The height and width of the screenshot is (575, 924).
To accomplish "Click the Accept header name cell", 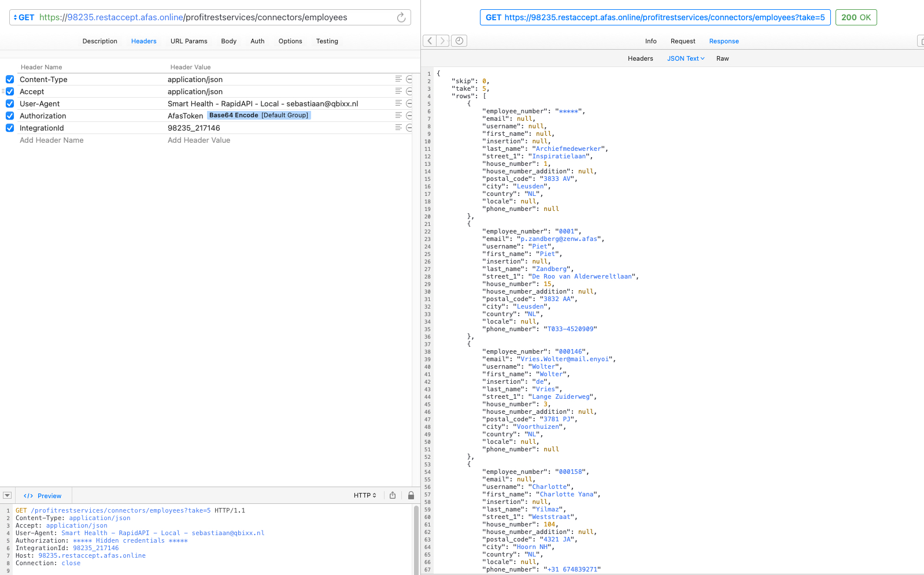I will click(32, 91).
